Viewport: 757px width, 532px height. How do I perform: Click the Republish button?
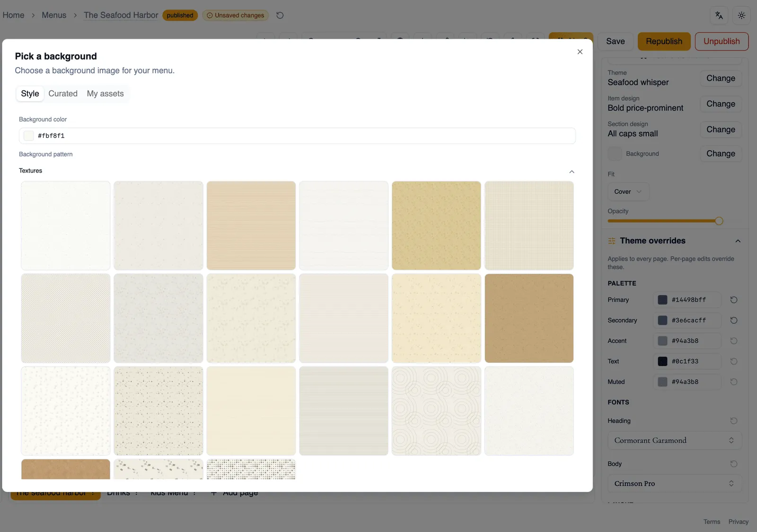(664, 41)
